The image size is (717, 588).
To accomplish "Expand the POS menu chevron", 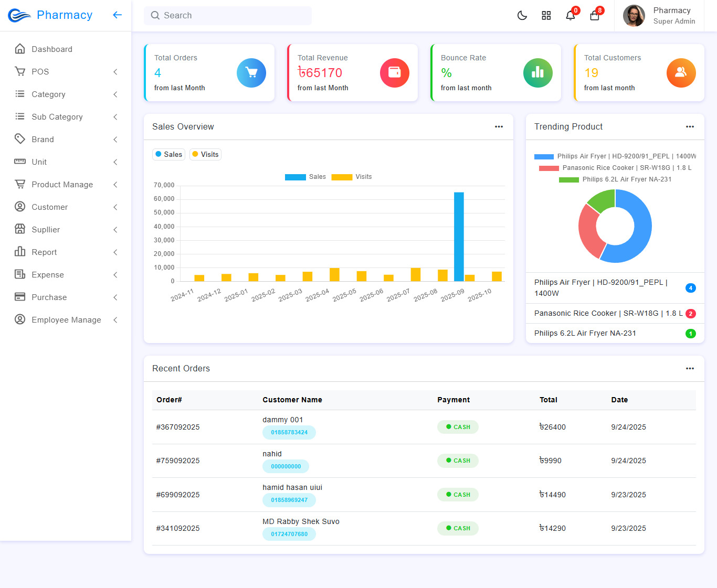I will (x=115, y=72).
